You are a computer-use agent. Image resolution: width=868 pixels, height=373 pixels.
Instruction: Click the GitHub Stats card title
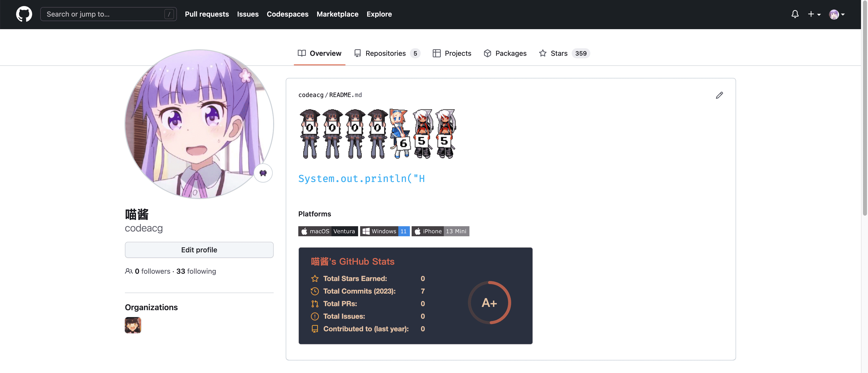click(x=353, y=261)
